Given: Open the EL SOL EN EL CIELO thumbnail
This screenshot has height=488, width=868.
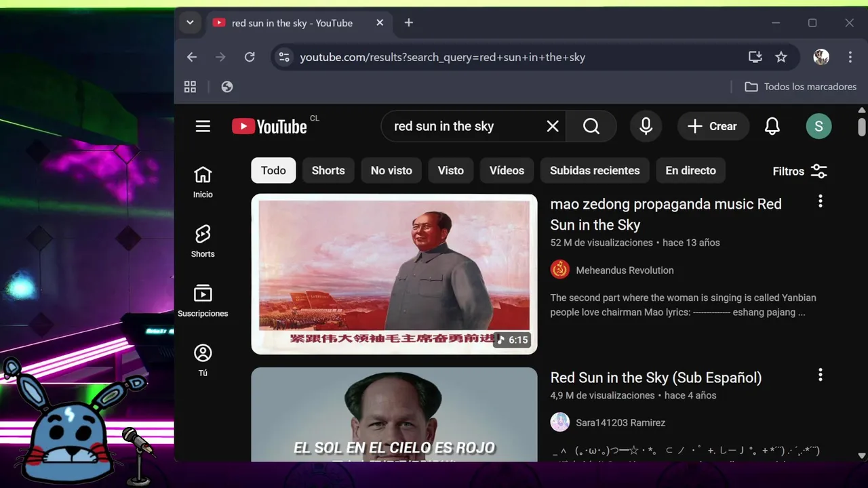Looking at the screenshot, I should (x=394, y=415).
